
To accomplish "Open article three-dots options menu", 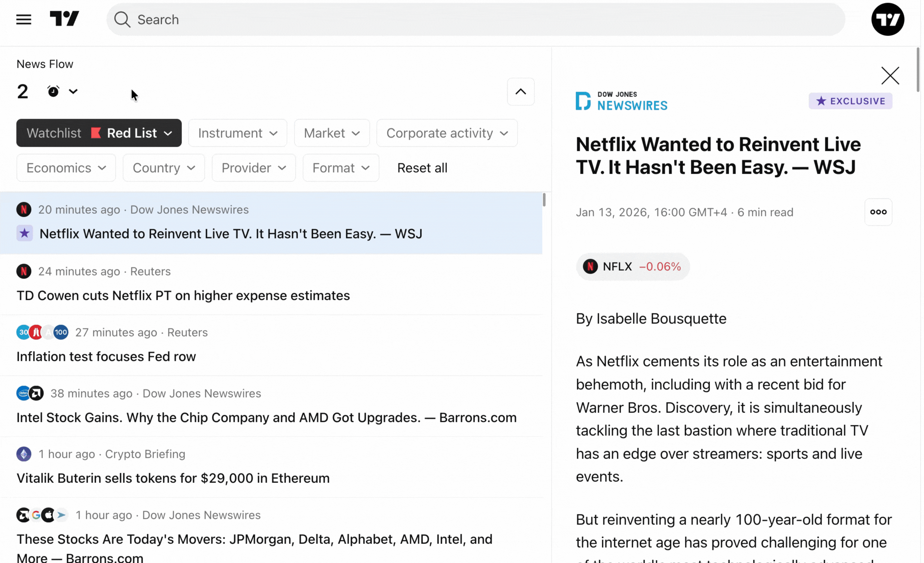I will [878, 212].
